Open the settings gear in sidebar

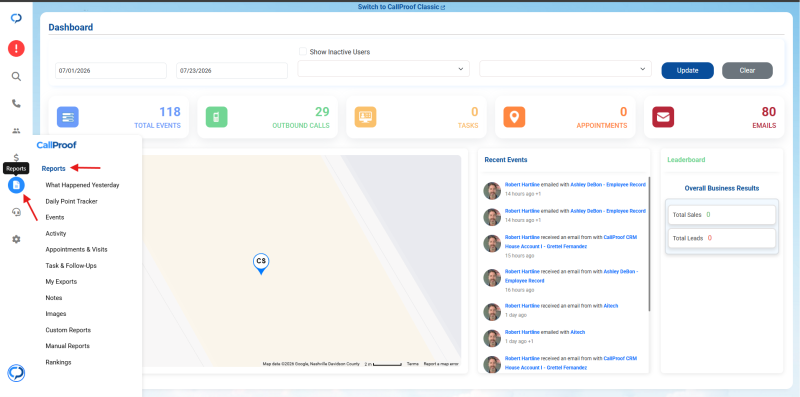click(x=16, y=239)
